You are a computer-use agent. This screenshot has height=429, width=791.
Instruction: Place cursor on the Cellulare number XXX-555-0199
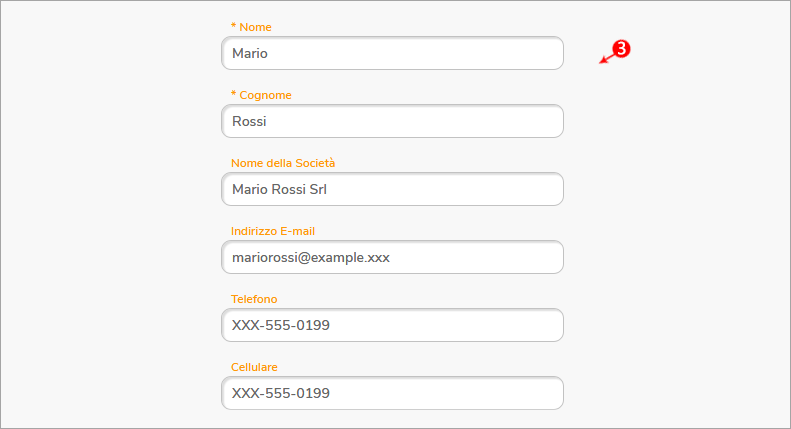coord(280,393)
